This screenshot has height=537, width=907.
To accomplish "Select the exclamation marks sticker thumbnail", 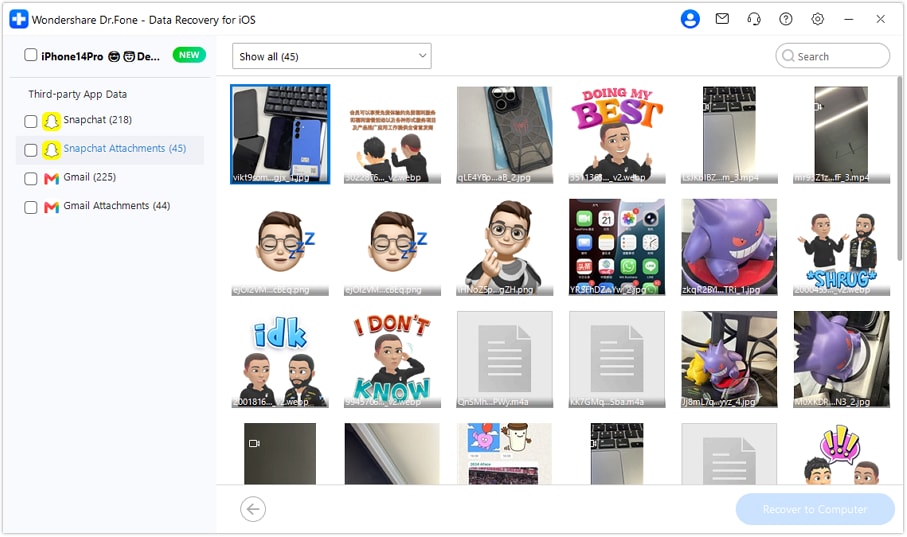I will (841, 454).
